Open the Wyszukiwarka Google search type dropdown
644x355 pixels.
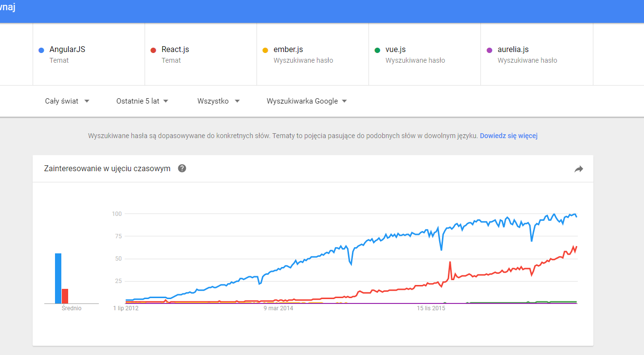(x=307, y=101)
